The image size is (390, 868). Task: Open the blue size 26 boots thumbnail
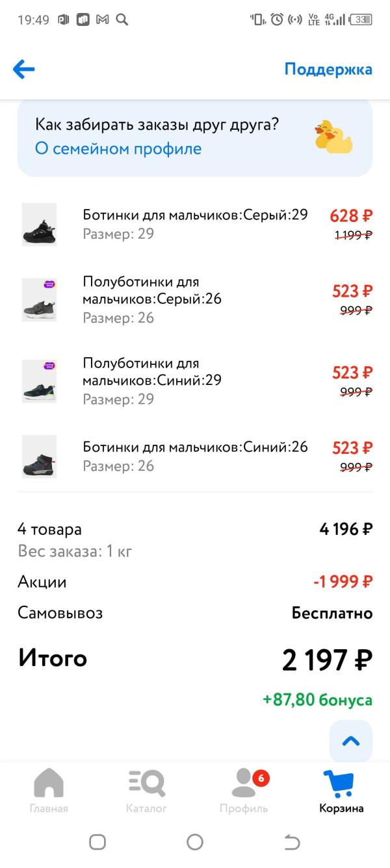click(x=39, y=456)
